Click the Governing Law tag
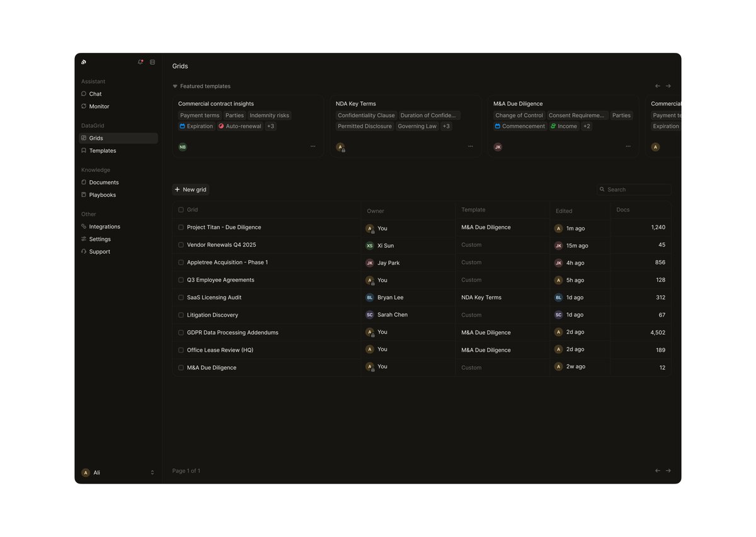Image resolution: width=756 pixels, height=537 pixels. pos(417,126)
